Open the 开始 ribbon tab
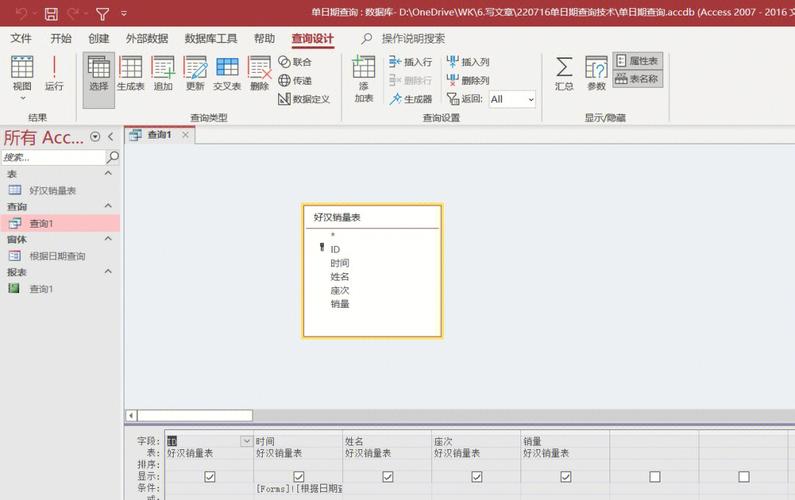Viewport: 795px width, 500px height. coord(61,39)
